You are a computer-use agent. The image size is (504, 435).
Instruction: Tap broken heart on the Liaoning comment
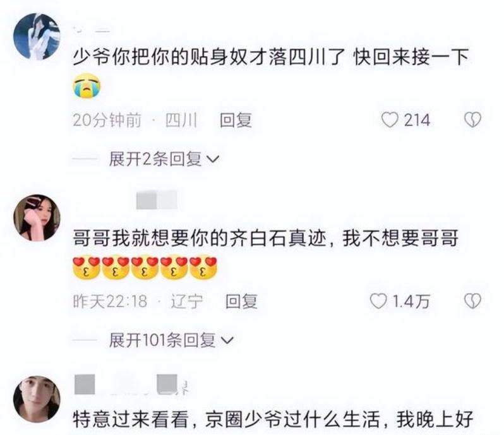tap(472, 301)
